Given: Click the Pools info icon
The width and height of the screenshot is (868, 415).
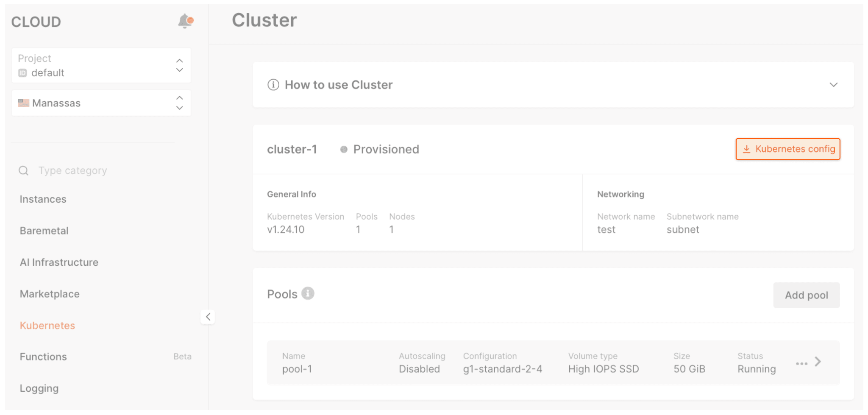Looking at the screenshot, I should click(x=308, y=293).
